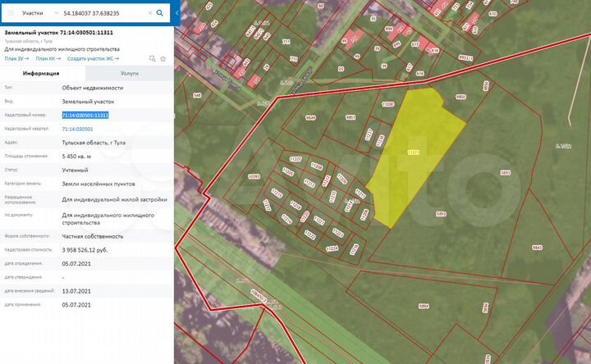591x364 pixels.
Task: Collapse the side panel with arrow
Action: (x=176, y=13)
